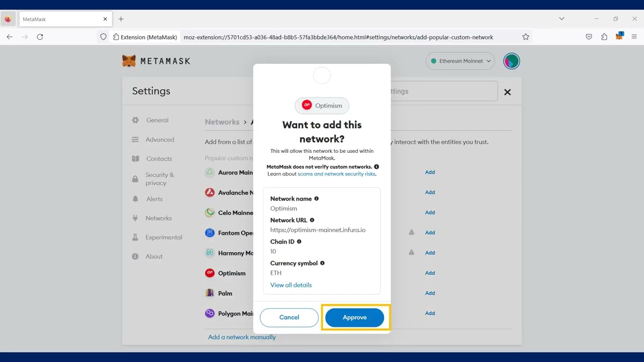Image resolution: width=644 pixels, height=362 pixels.
Task: Click the Alerts bell icon
Action: point(135,199)
